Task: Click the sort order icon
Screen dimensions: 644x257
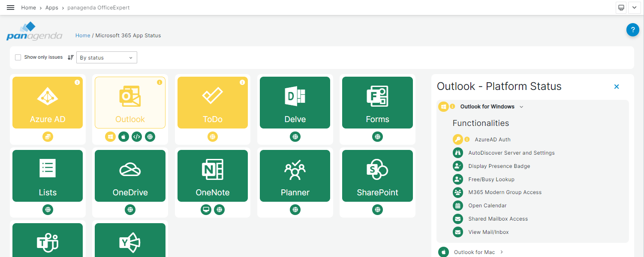Action: (71, 57)
